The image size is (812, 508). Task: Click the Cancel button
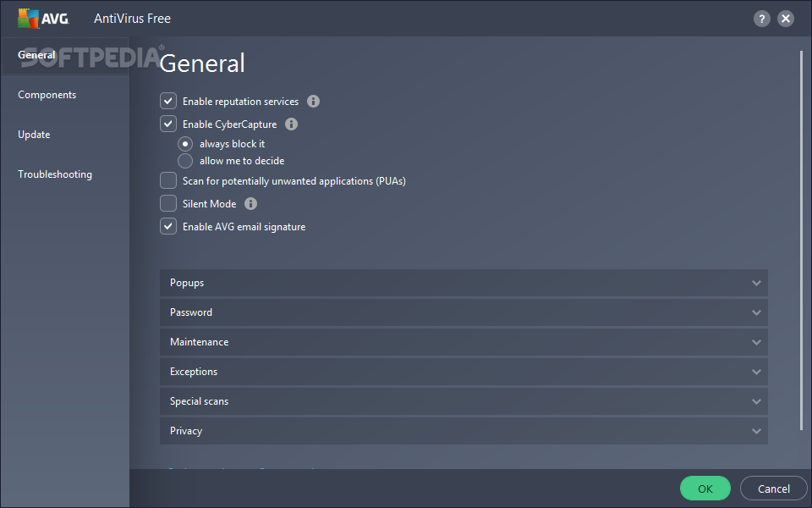coord(774,489)
